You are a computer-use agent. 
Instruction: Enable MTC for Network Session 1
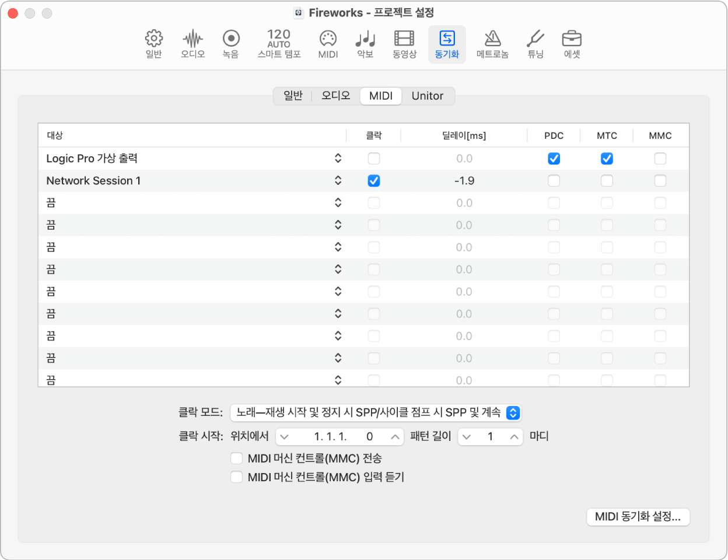point(607,181)
